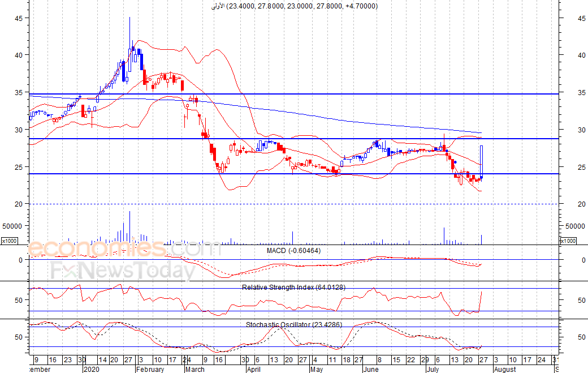Click the tallest volume bar in late January
Viewport: 588px width, 373px height.
point(129,228)
